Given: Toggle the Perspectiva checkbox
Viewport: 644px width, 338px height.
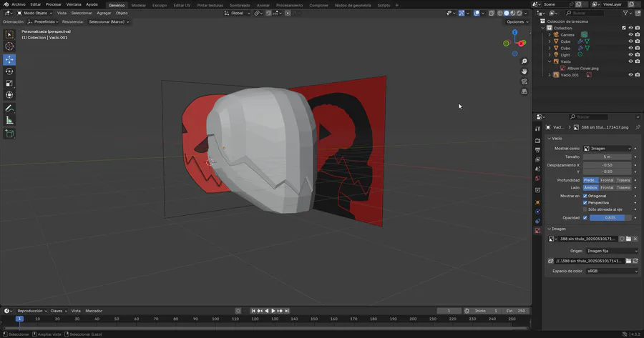Looking at the screenshot, I should point(585,203).
